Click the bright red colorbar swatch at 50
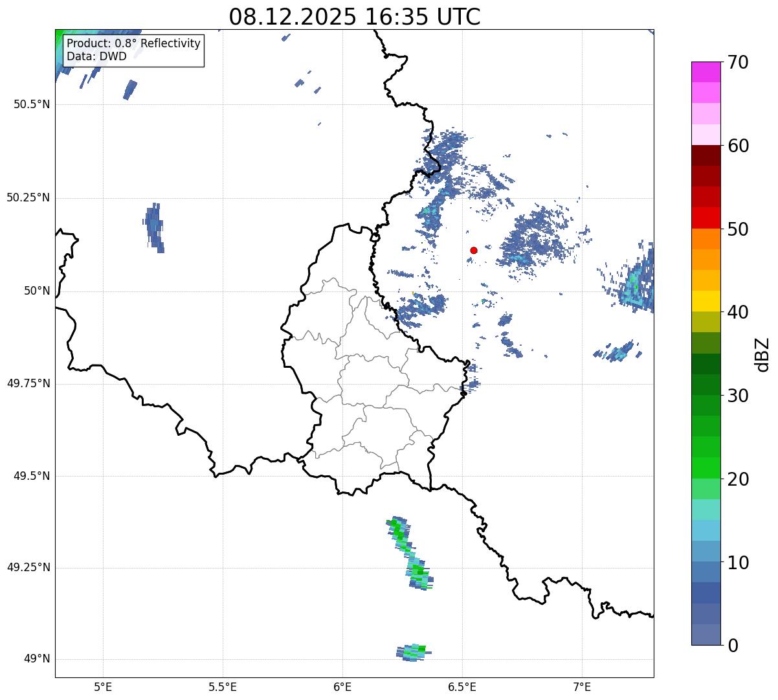 pos(706,218)
